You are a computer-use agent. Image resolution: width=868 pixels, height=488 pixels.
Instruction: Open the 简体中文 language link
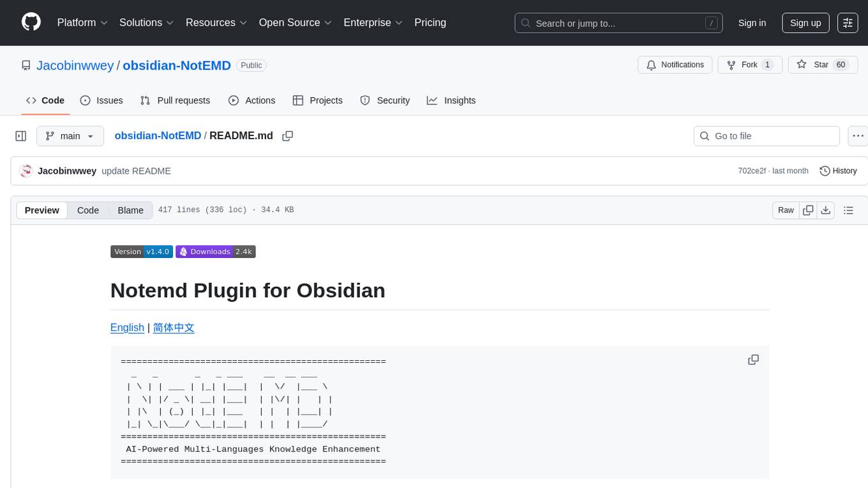coord(174,327)
